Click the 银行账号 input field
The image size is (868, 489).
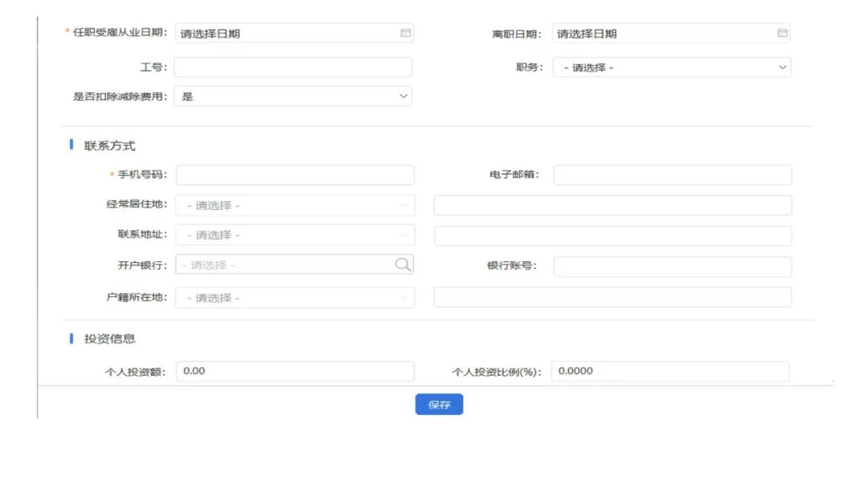[673, 266]
